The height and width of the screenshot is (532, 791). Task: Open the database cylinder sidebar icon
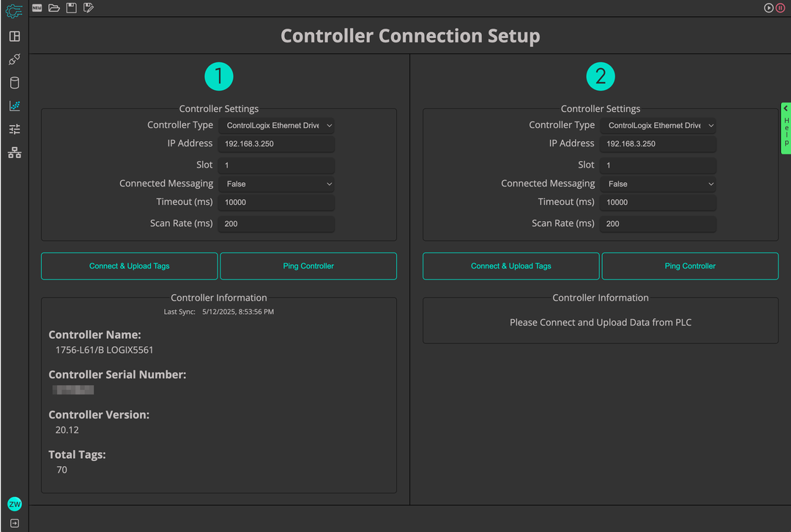[x=15, y=83]
